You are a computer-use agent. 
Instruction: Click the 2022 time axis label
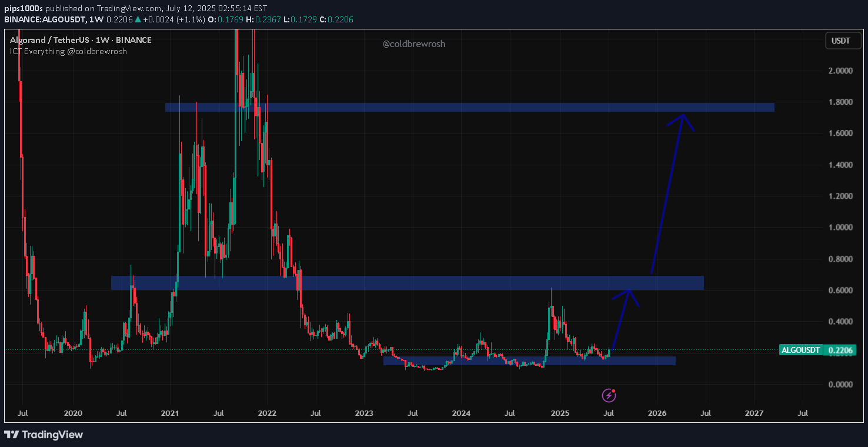(267, 413)
